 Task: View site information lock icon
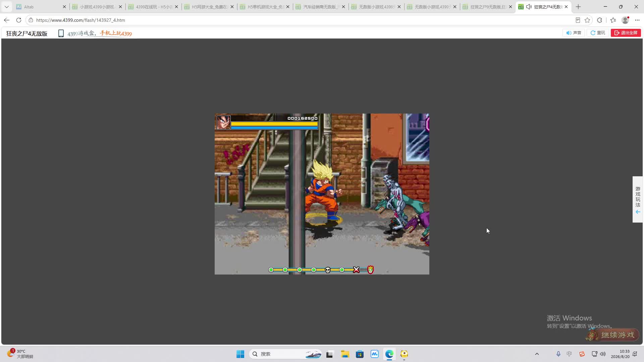click(31, 20)
